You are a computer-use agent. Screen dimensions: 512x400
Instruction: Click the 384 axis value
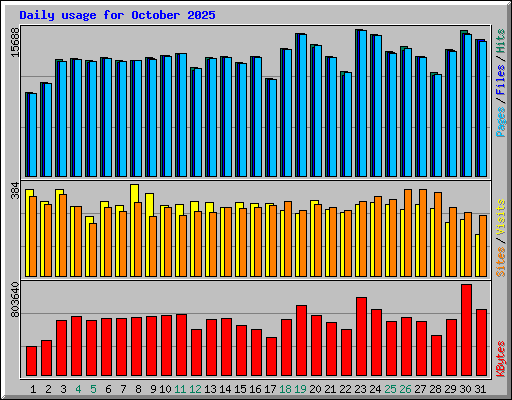[x=15, y=190]
